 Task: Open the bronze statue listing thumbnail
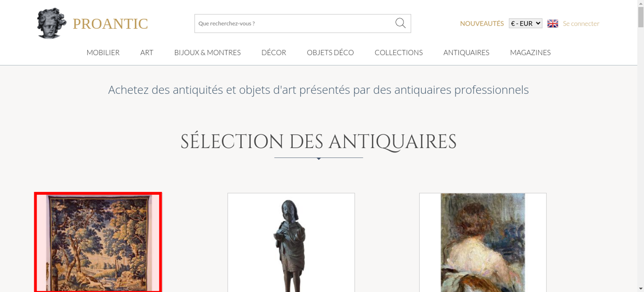click(x=291, y=242)
